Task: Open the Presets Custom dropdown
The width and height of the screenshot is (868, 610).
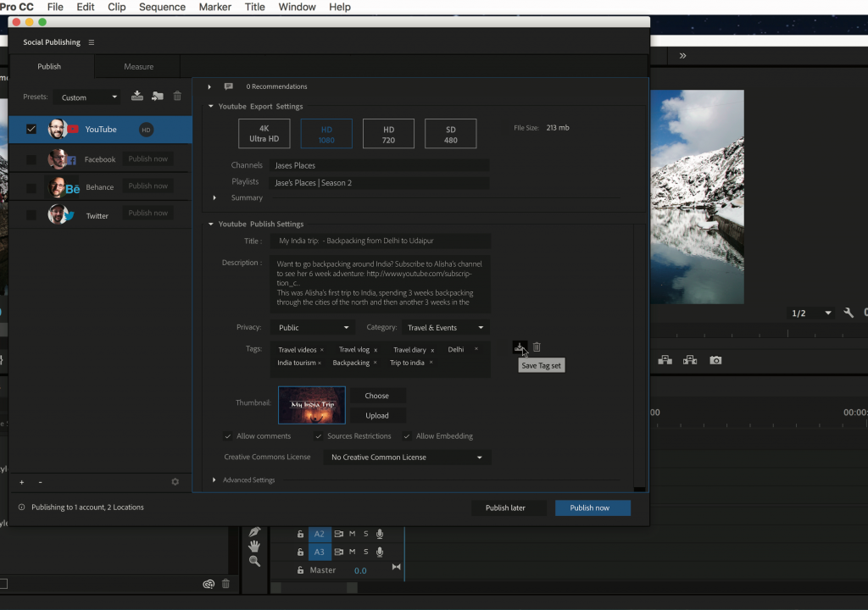Action: [x=87, y=97]
